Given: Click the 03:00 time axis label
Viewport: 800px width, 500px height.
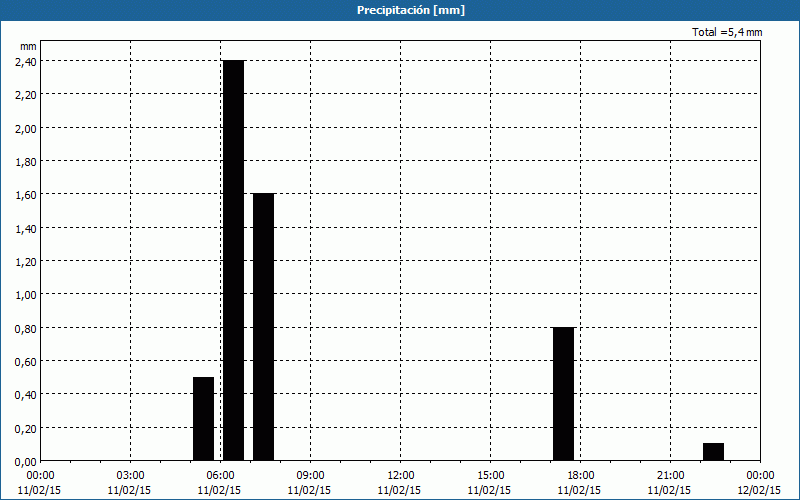Looking at the screenshot, I should pos(131,476).
